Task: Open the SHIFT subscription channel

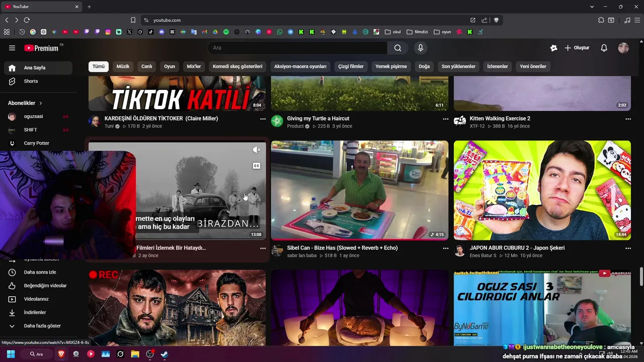Action: pyautogui.click(x=38, y=130)
